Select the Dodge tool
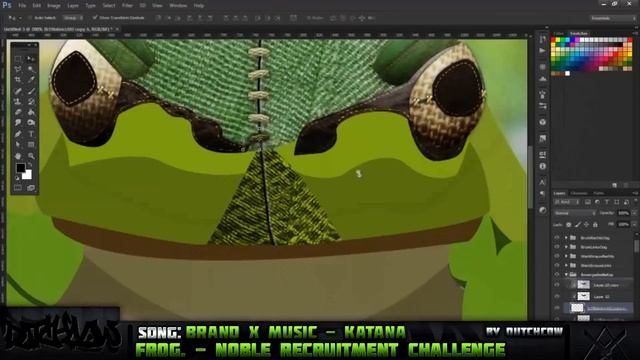 31,122
